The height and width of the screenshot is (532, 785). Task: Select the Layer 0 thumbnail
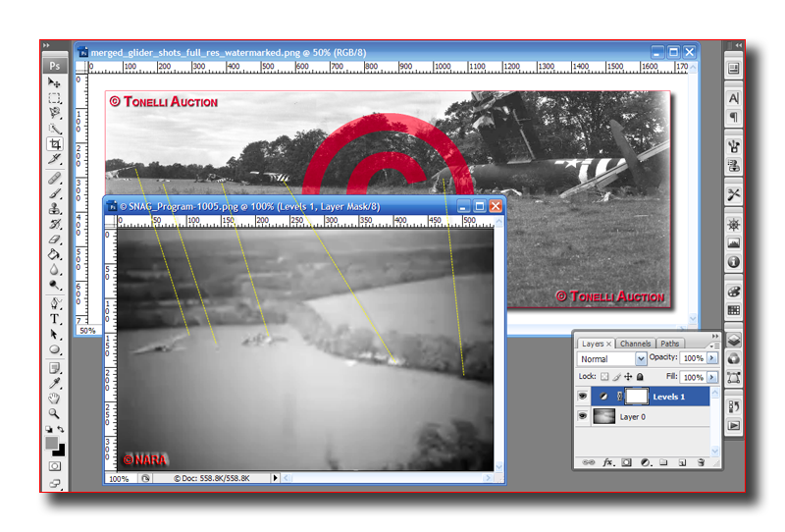pos(603,416)
